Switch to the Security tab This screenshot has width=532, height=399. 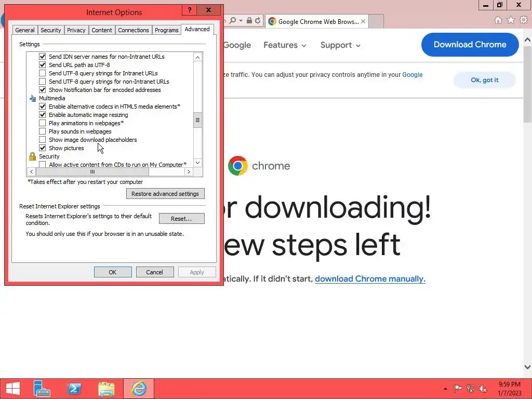50,30
